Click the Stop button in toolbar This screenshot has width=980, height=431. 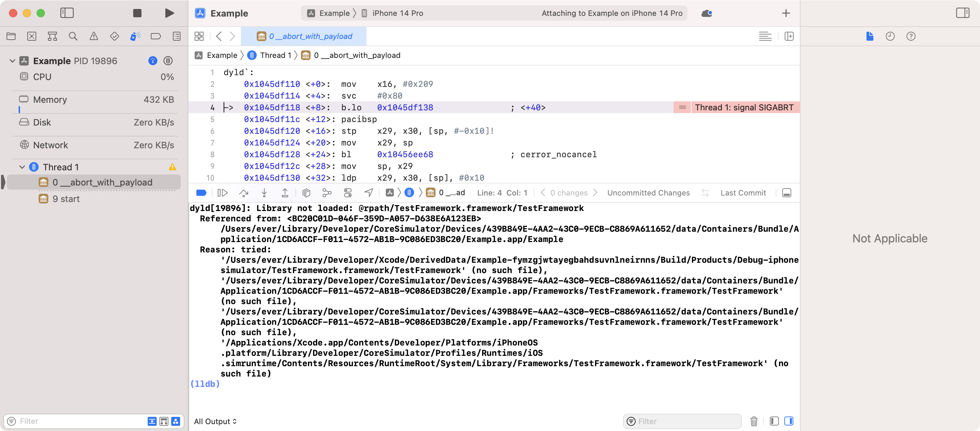tap(137, 13)
